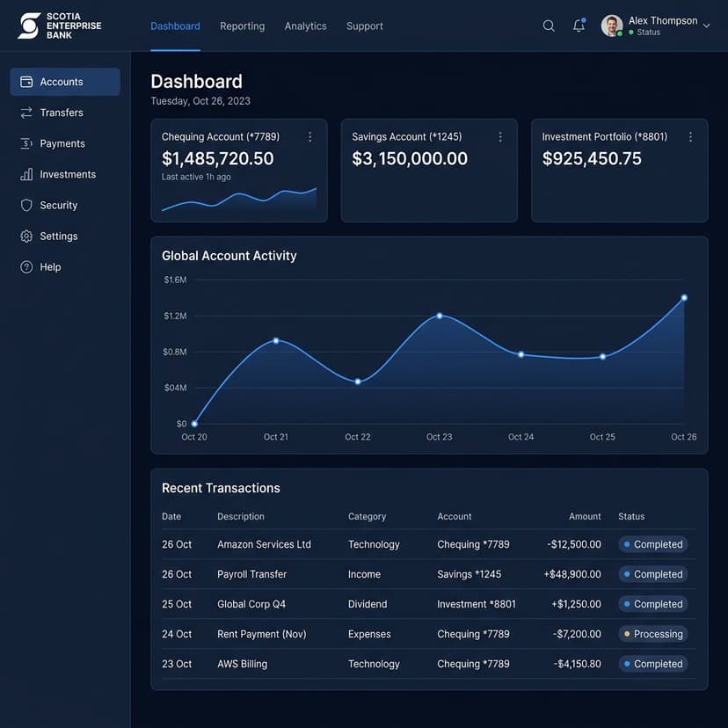
Task: Click the Investments bar chart icon
Action: coord(26,175)
